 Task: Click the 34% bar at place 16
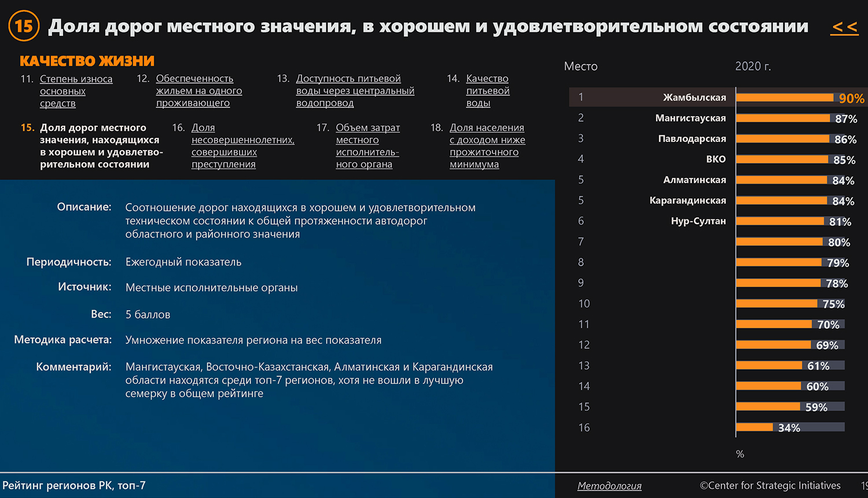[755, 427]
